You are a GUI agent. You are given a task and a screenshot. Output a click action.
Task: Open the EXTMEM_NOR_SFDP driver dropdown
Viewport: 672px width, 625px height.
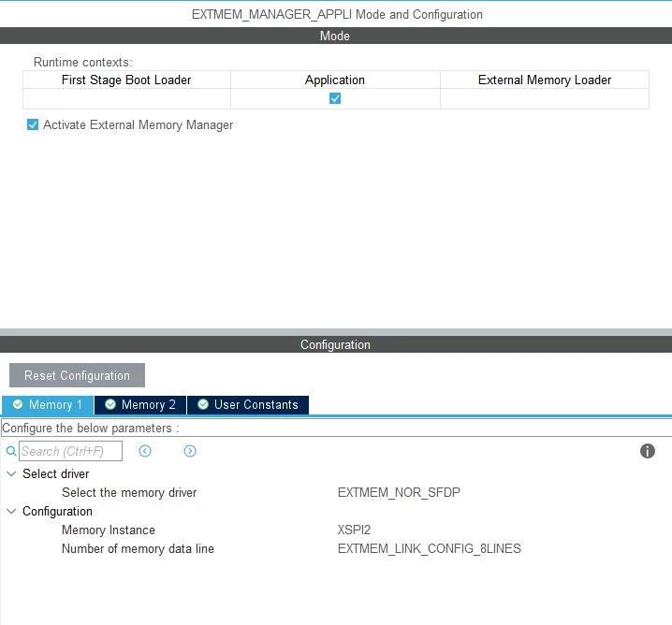click(x=399, y=493)
